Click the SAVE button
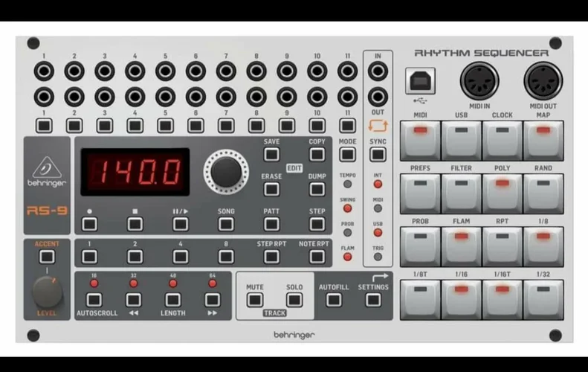This screenshot has width=588, height=372. [271, 154]
